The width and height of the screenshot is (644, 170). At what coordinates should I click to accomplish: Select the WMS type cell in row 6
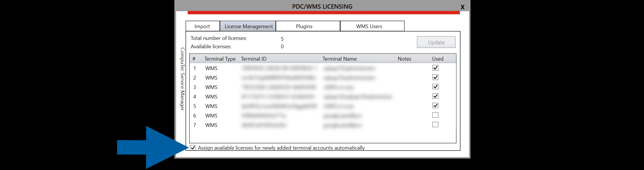211,116
